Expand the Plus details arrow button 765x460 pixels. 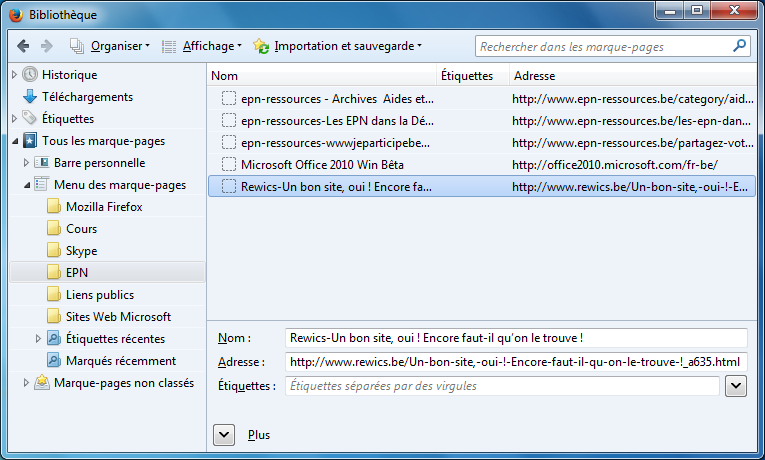pos(224,435)
